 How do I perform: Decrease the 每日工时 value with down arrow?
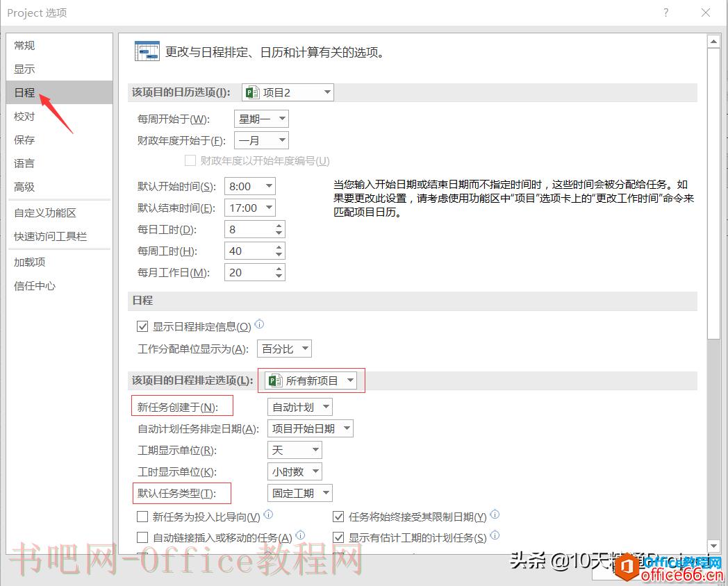[x=279, y=233]
